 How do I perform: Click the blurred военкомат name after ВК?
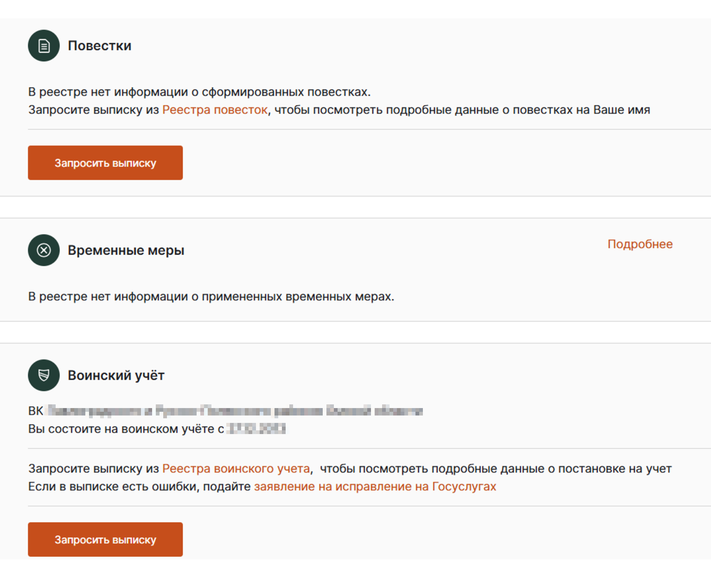click(235, 411)
